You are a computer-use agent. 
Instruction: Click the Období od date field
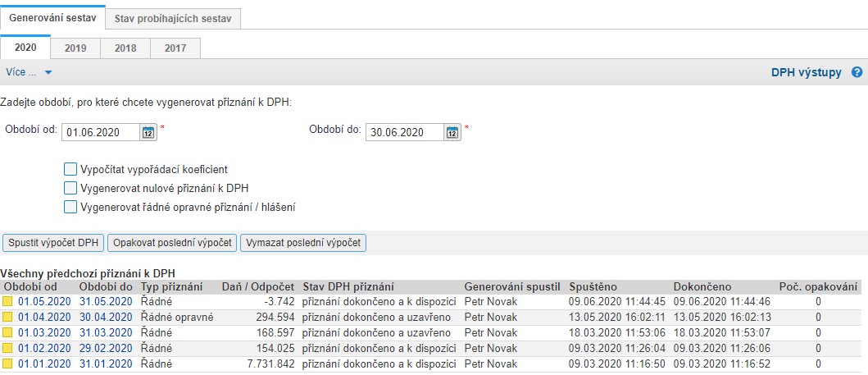[100, 132]
